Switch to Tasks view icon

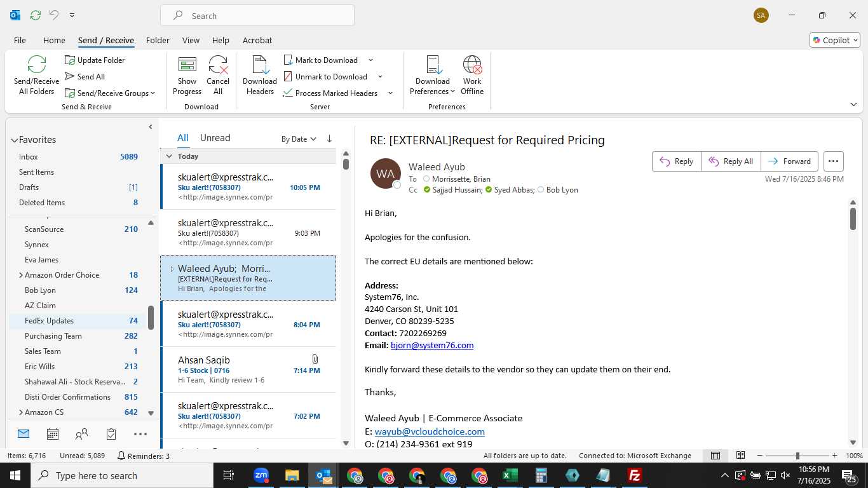tap(111, 434)
